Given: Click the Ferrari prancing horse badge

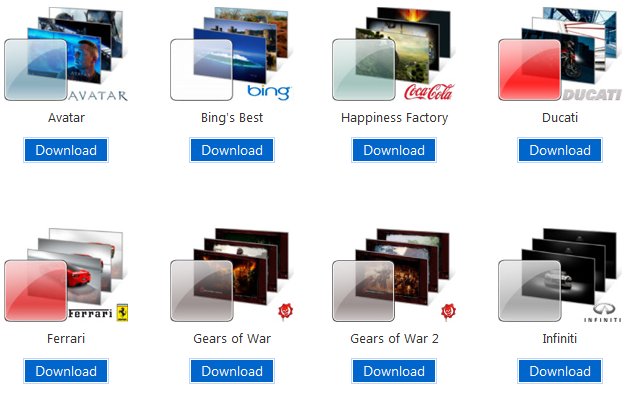Looking at the screenshot, I should point(122,313).
